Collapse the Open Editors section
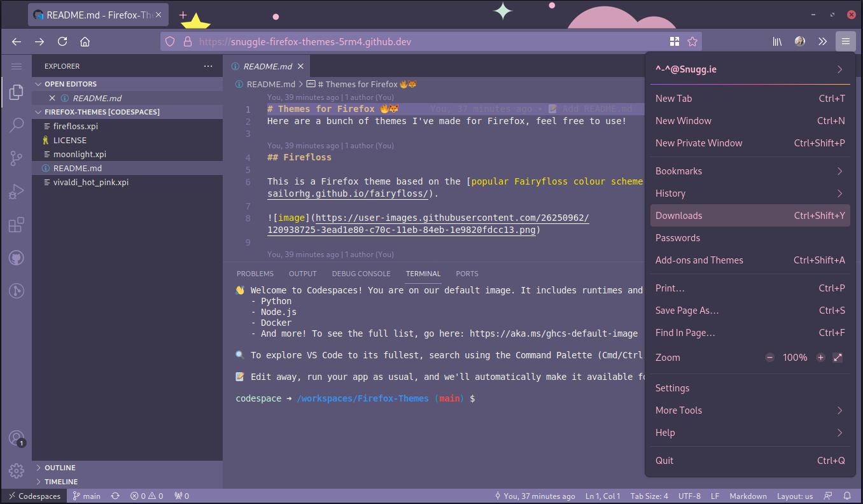The height and width of the screenshot is (504, 863). coord(127,84)
